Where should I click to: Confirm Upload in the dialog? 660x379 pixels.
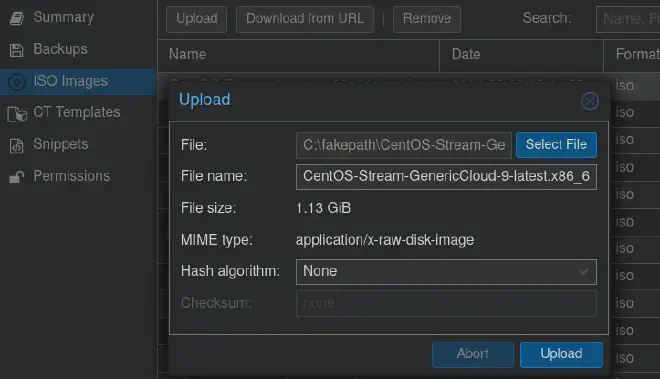point(561,354)
